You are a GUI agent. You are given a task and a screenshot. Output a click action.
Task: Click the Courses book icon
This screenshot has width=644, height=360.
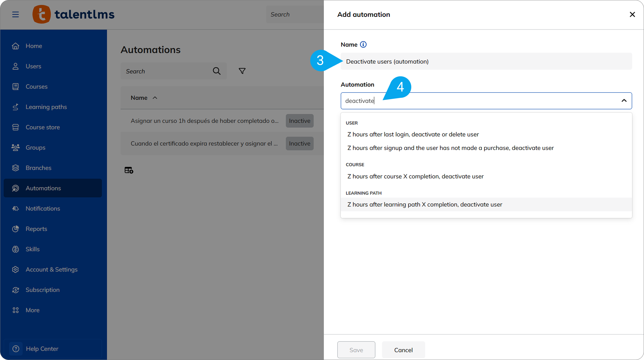click(x=15, y=86)
